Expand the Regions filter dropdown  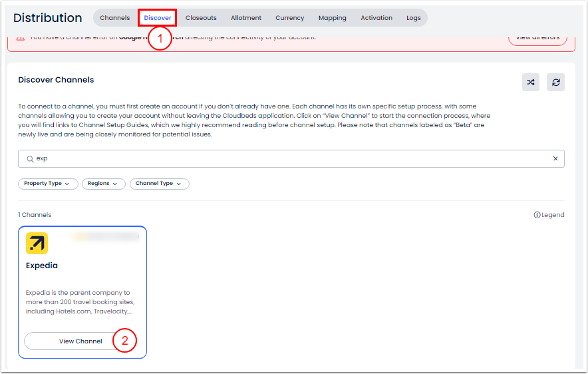pyautogui.click(x=103, y=184)
